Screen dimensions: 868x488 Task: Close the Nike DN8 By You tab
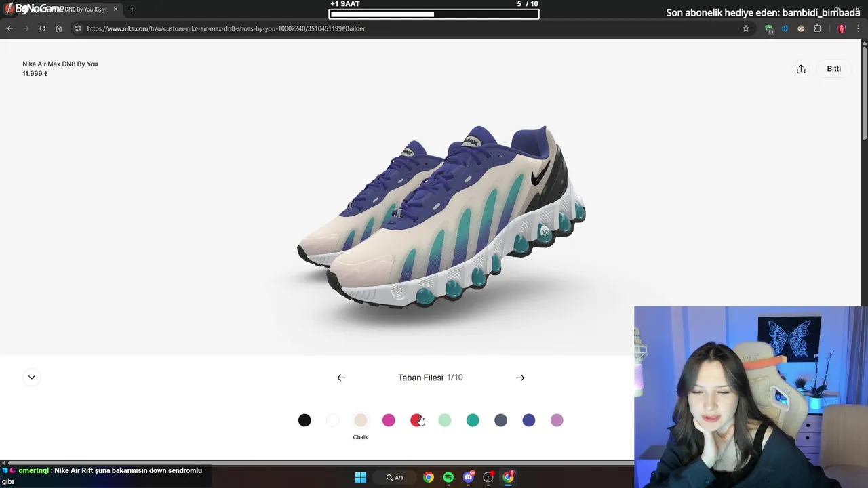pyautogui.click(x=115, y=9)
